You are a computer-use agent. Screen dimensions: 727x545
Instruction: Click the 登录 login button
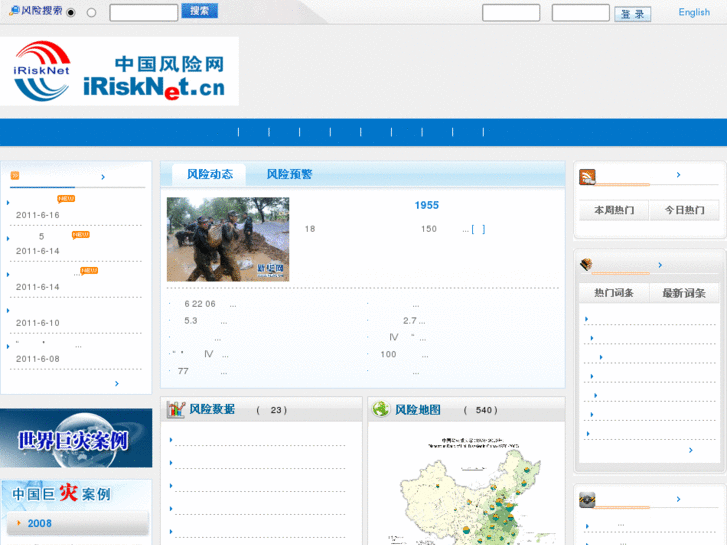(632, 14)
